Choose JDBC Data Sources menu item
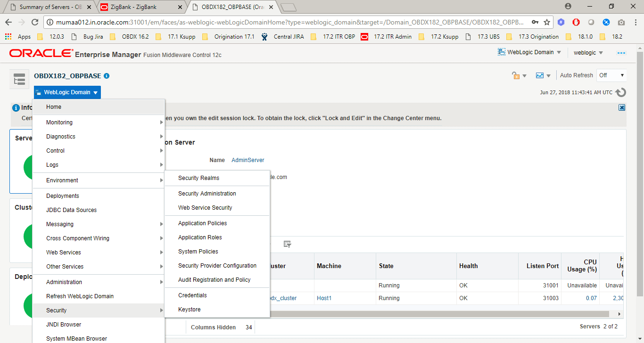 pyautogui.click(x=99, y=210)
